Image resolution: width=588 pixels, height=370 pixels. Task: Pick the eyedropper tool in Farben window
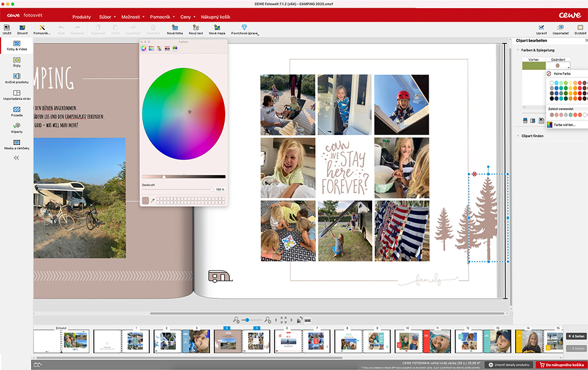pyautogui.click(x=153, y=201)
